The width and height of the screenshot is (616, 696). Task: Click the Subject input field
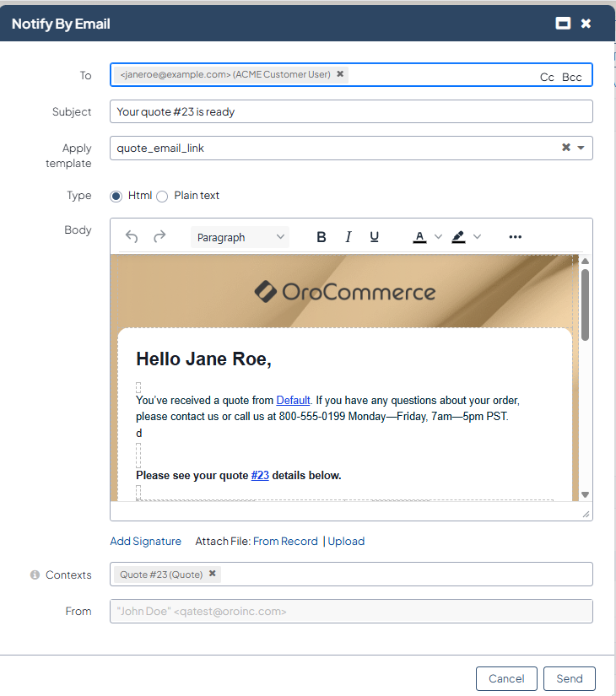click(351, 111)
